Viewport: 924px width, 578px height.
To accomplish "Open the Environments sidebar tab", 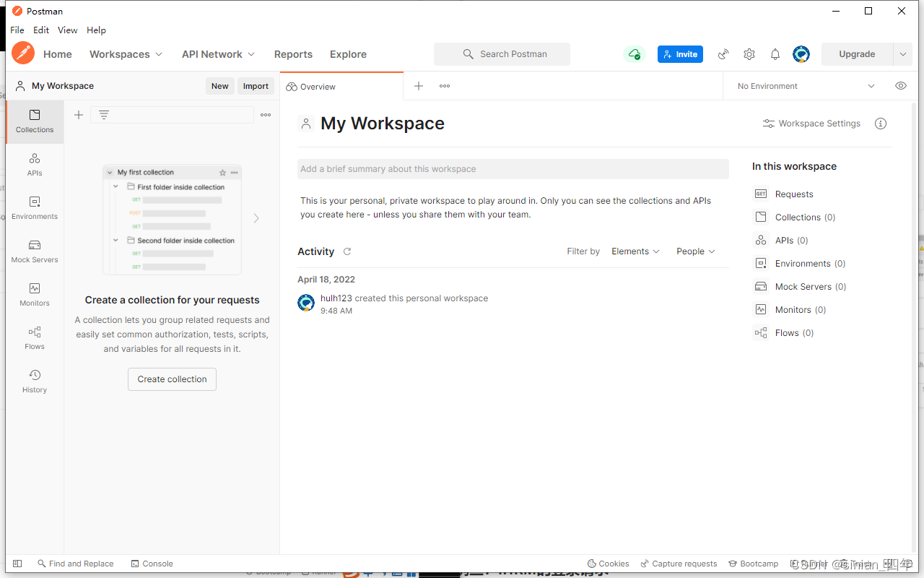I will click(x=35, y=208).
